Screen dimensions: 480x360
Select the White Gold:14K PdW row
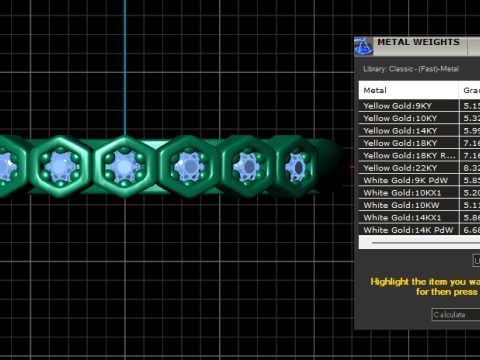click(x=419, y=230)
